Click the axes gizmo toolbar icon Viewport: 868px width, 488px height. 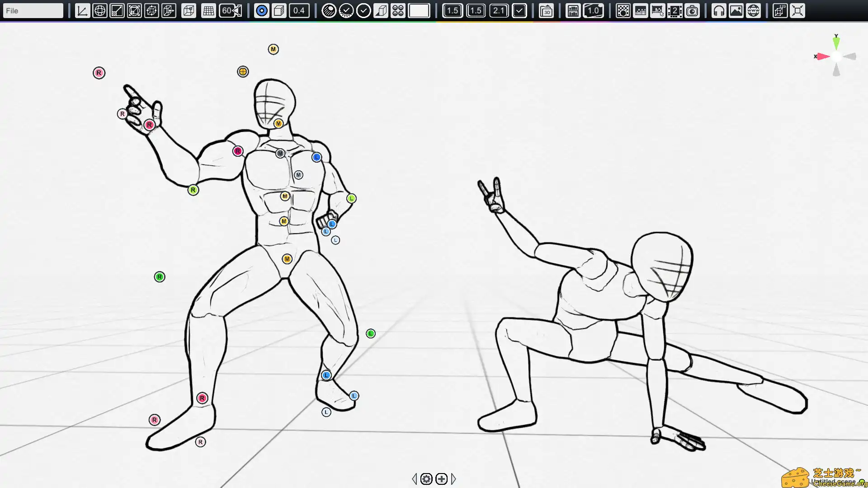(82, 11)
